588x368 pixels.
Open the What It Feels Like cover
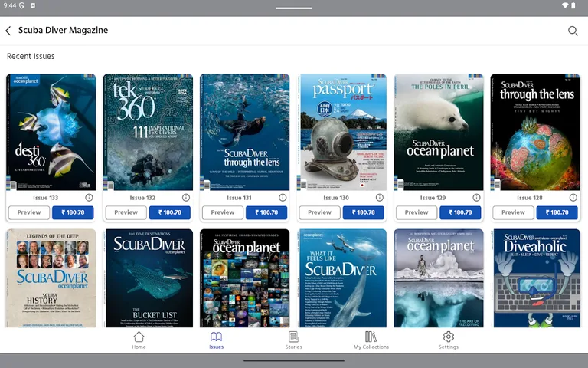(x=341, y=278)
